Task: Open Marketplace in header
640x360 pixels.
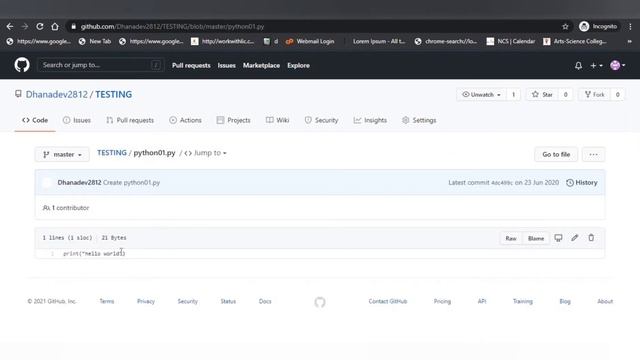Action: [x=261, y=65]
